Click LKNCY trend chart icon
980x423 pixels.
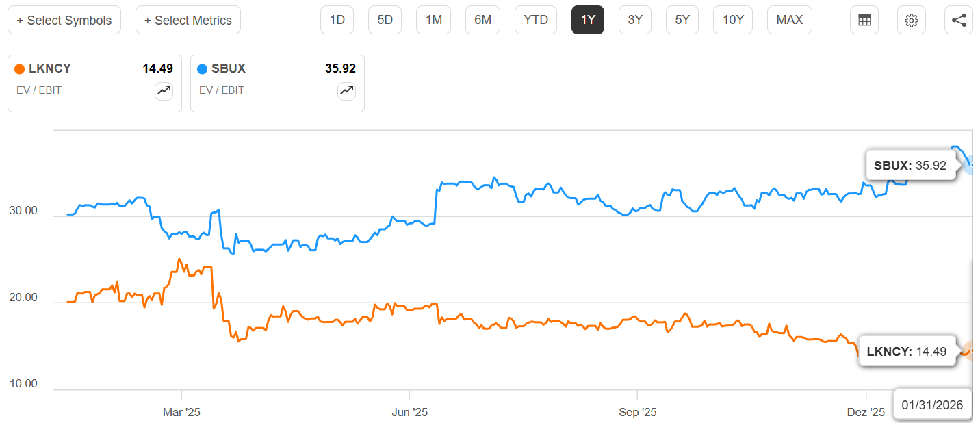click(164, 90)
